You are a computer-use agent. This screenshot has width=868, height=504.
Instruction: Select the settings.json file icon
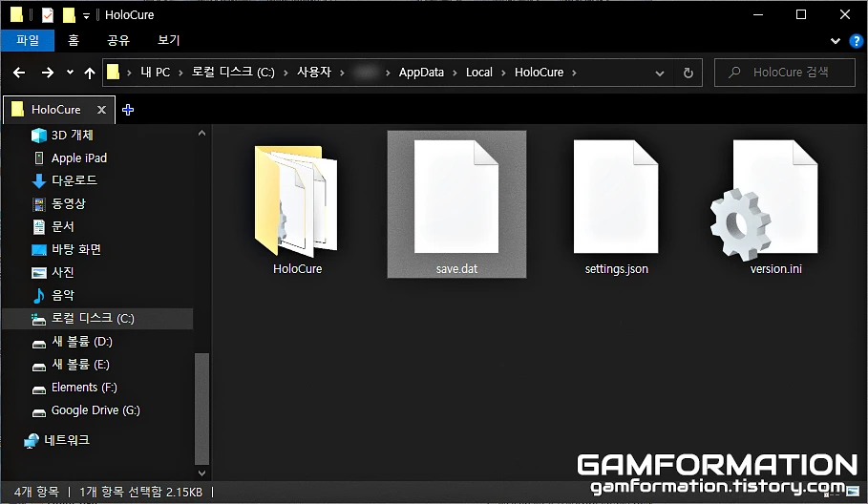616,197
